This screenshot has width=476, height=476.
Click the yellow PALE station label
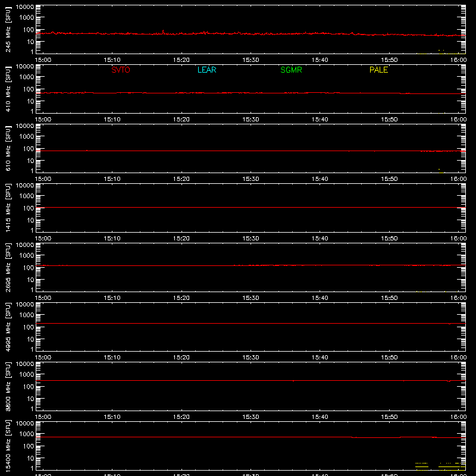(x=378, y=70)
